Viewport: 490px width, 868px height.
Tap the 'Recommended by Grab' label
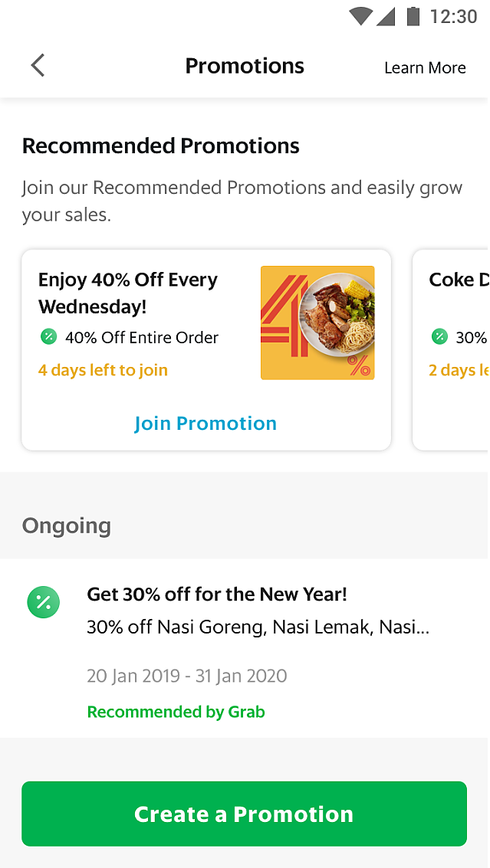pos(176,712)
